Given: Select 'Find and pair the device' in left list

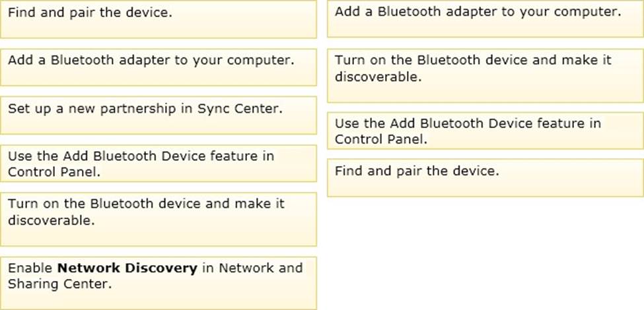Looking at the screenshot, I should tap(158, 19).
